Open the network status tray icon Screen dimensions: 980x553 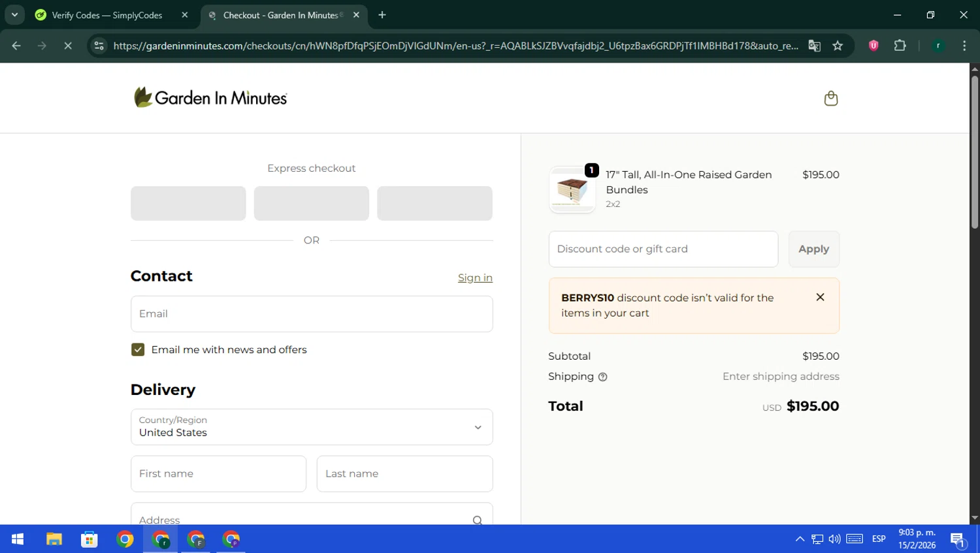(817, 539)
